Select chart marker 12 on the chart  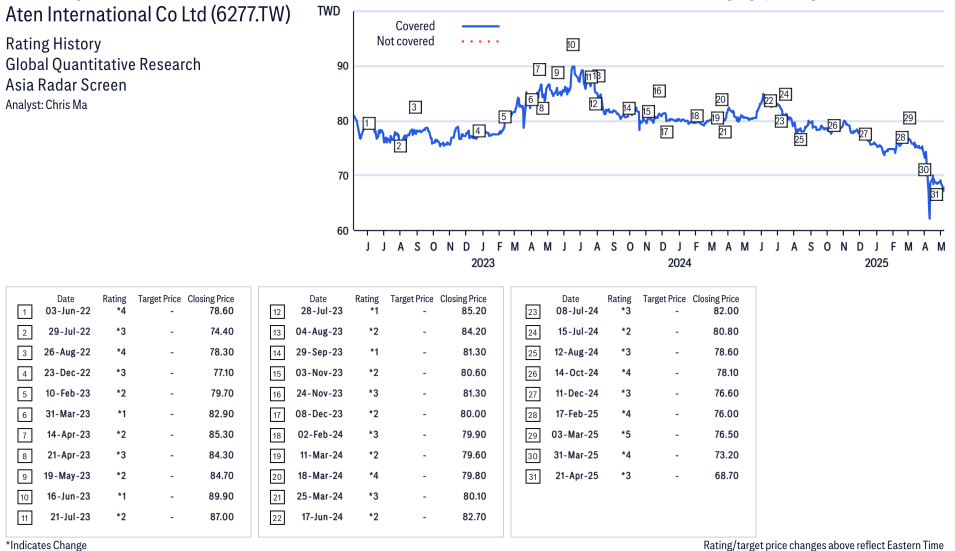pyautogui.click(x=595, y=104)
